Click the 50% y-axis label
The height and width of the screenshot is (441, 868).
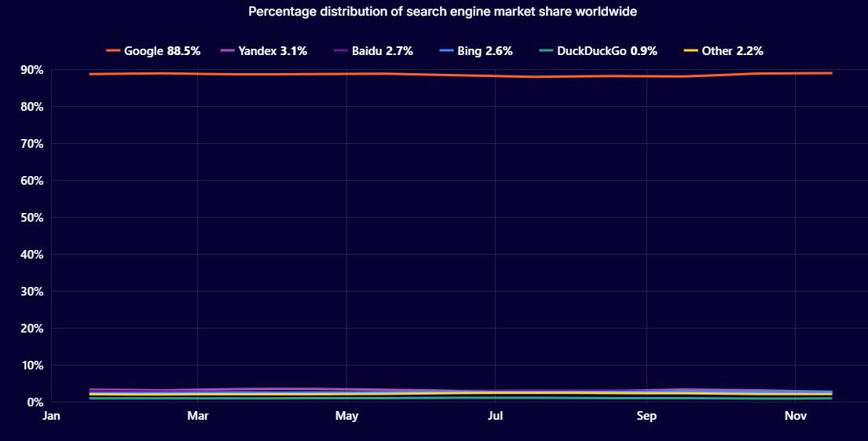click(x=32, y=218)
